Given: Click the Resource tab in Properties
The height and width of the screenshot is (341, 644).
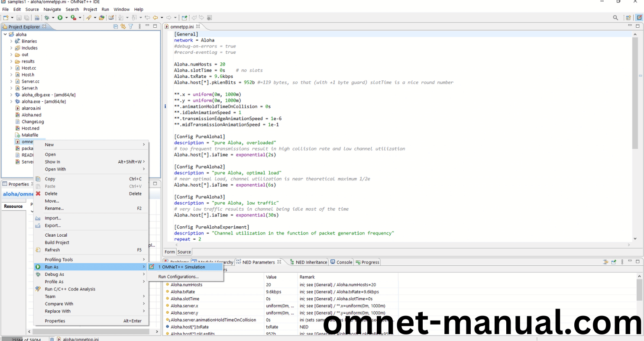Looking at the screenshot, I should [13, 206].
